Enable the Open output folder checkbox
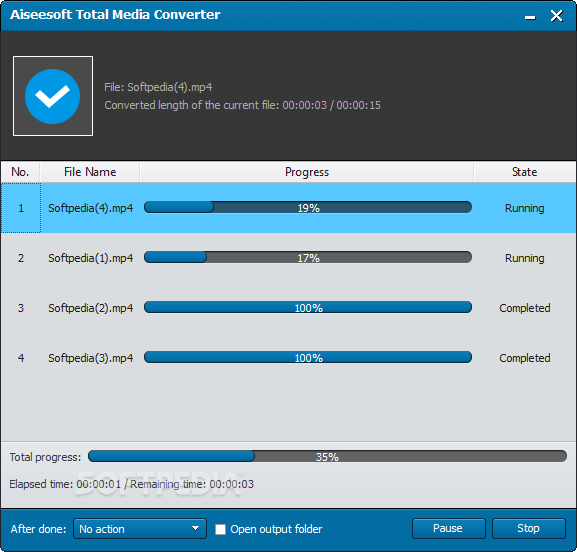Image resolution: width=577 pixels, height=552 pixels. pos(220,529)
